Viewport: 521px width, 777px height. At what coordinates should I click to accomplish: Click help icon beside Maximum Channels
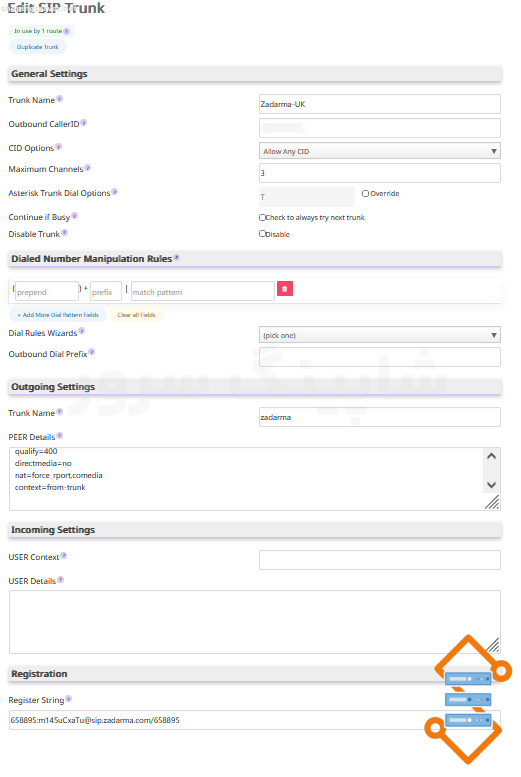(x=88, y=167)
